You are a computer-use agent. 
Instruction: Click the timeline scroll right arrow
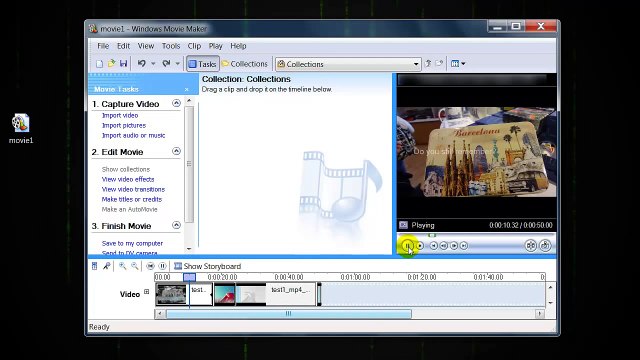(x=540, y=313)
